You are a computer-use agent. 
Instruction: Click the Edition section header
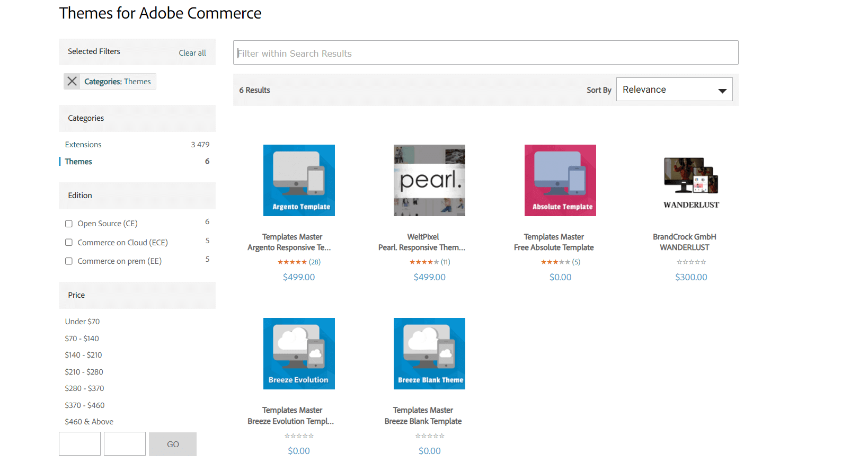coord(137,196)
